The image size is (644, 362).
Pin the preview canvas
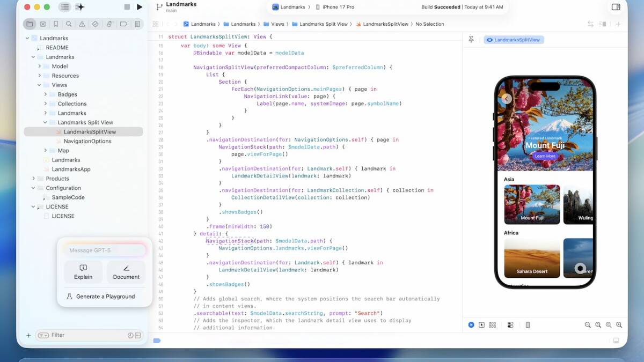(471, 40)
